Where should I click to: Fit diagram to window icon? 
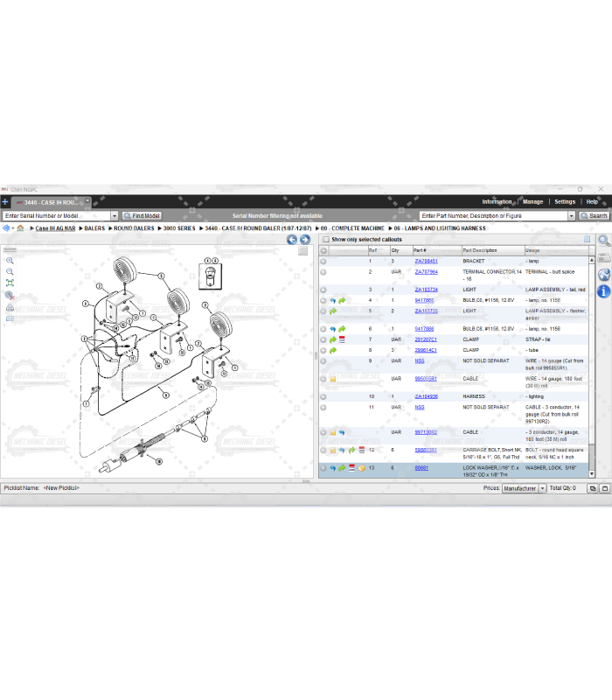(x=10, y=283)
